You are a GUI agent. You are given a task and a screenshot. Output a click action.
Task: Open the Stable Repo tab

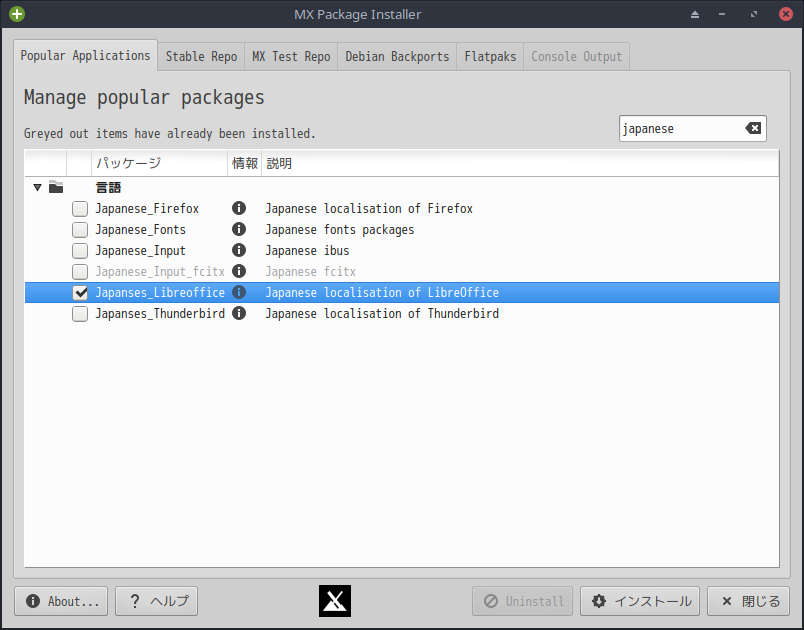click(202, 56)
